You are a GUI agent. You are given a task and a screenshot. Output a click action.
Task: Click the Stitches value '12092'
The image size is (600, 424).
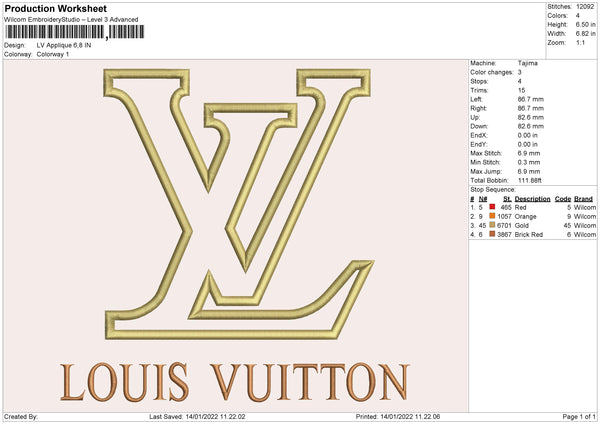(x=585, y=7)
